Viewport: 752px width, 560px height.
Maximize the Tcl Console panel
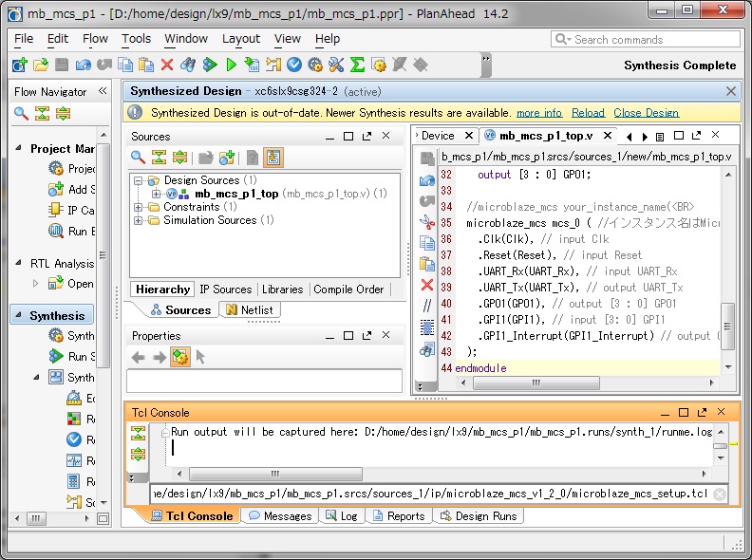pyautogui.click(x=684, y=412)
